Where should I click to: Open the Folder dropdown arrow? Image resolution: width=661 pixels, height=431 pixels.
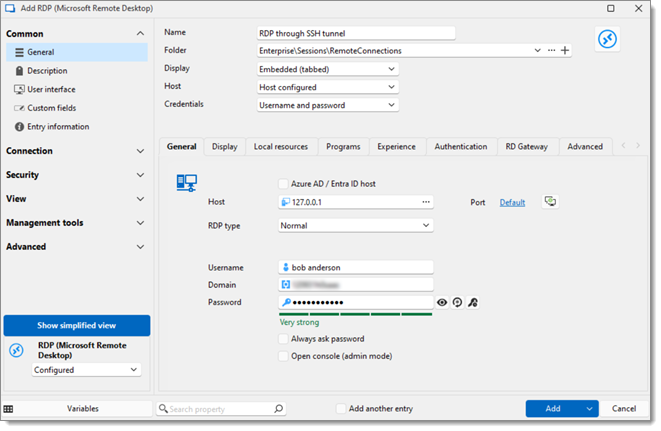537,51
